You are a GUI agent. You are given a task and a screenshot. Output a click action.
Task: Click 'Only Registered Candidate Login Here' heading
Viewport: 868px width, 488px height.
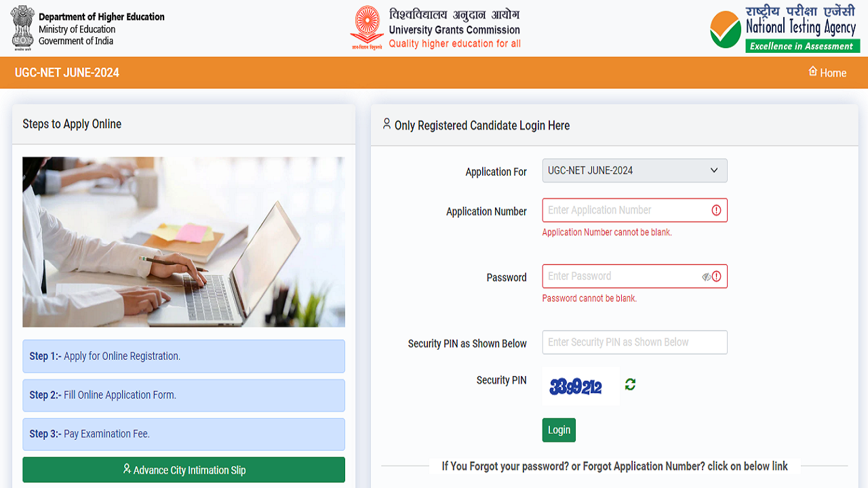482,125
